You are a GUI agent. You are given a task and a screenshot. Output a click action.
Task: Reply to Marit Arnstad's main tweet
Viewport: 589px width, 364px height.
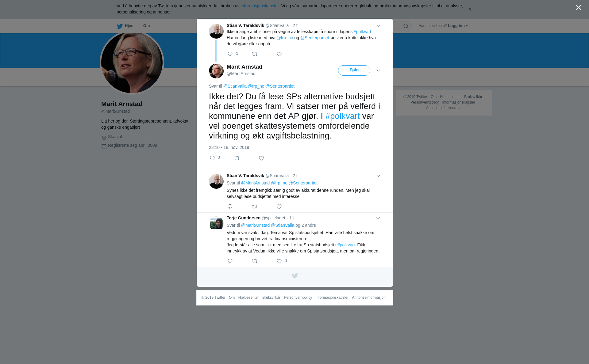click(212, 158)
